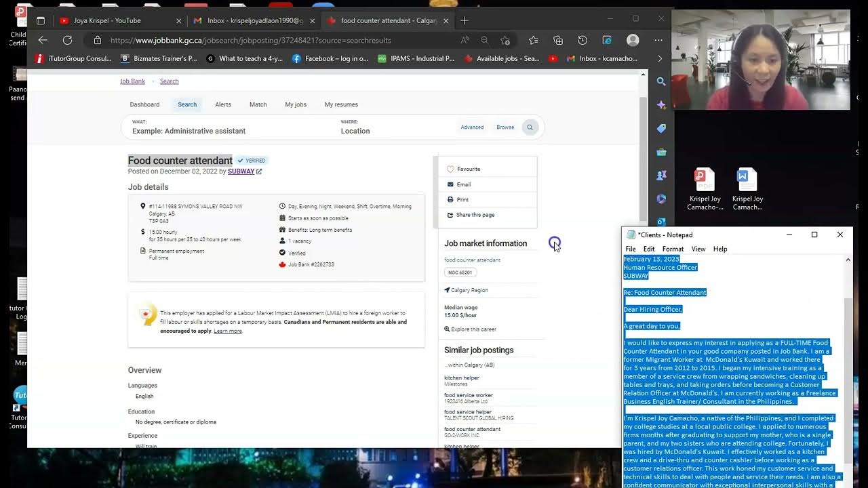Click the site lock icon in address bar
The image size is (868, 488).
[x=98, y=40]
